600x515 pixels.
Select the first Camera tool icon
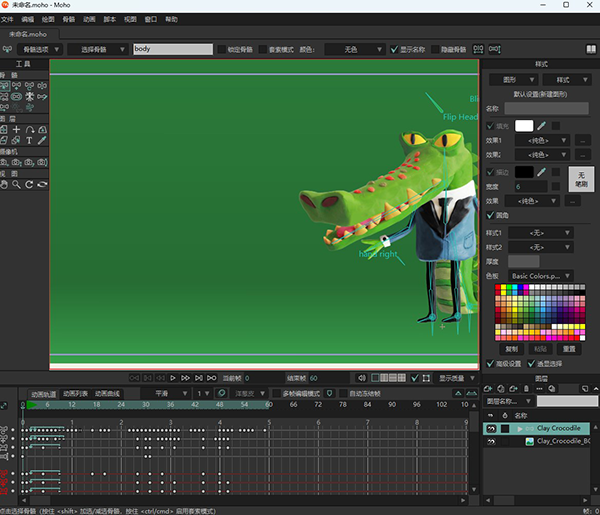pos(4,162)
